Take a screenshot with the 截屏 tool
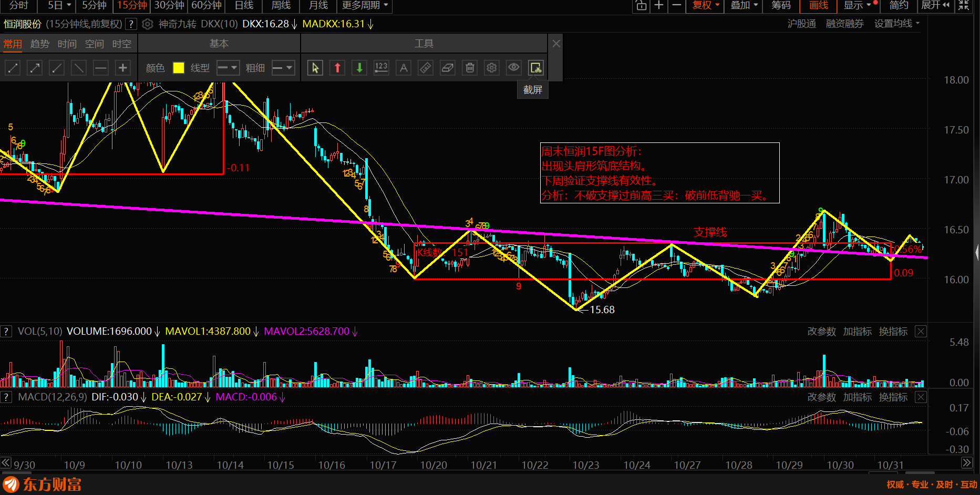This screenshot has height=495, width=980. coord(535,68)
